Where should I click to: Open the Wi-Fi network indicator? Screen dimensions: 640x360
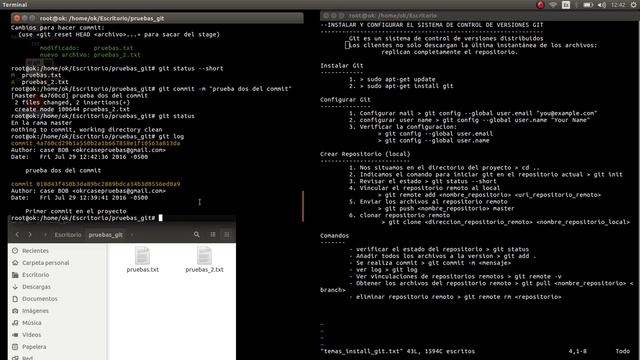[x=553, y=5]
